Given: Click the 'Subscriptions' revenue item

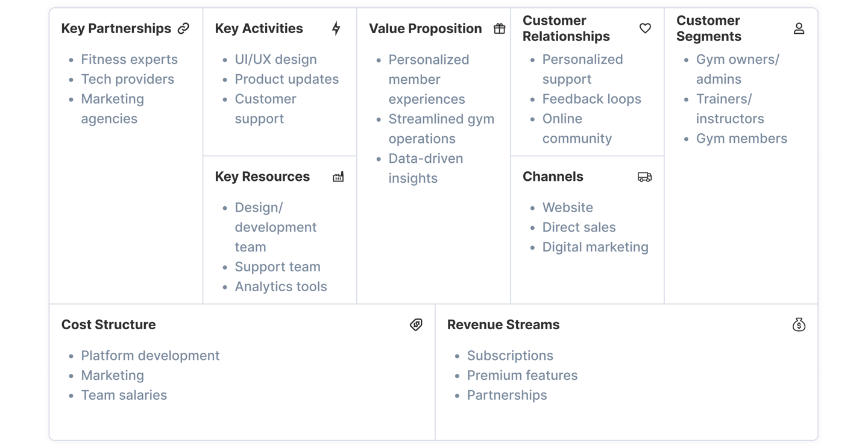Looking at the screenshot, I should [510, 355].
